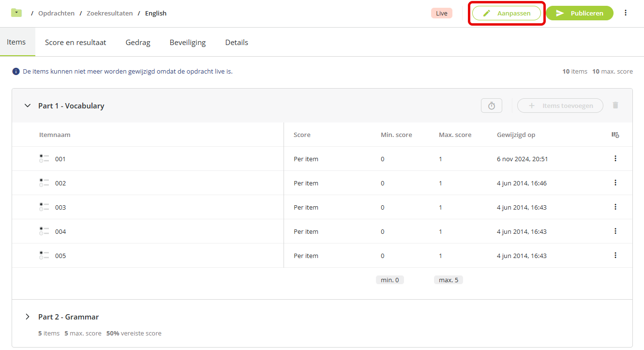Select item name 005
The image size is (644, 350).
60,256
